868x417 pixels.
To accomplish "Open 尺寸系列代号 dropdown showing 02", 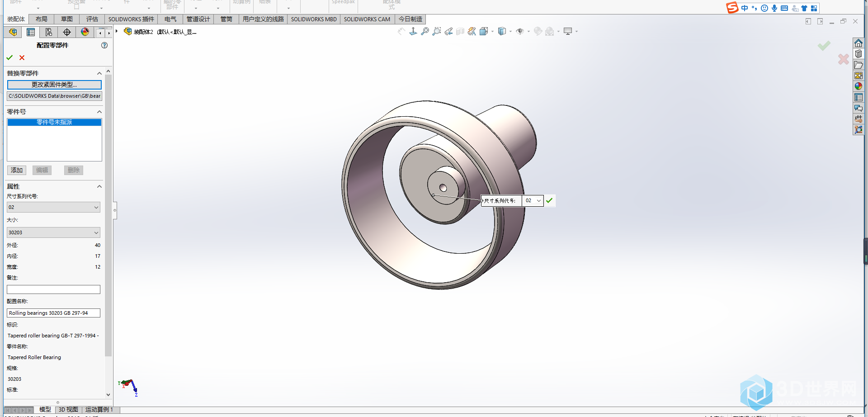I will click(x=53, y=207).
